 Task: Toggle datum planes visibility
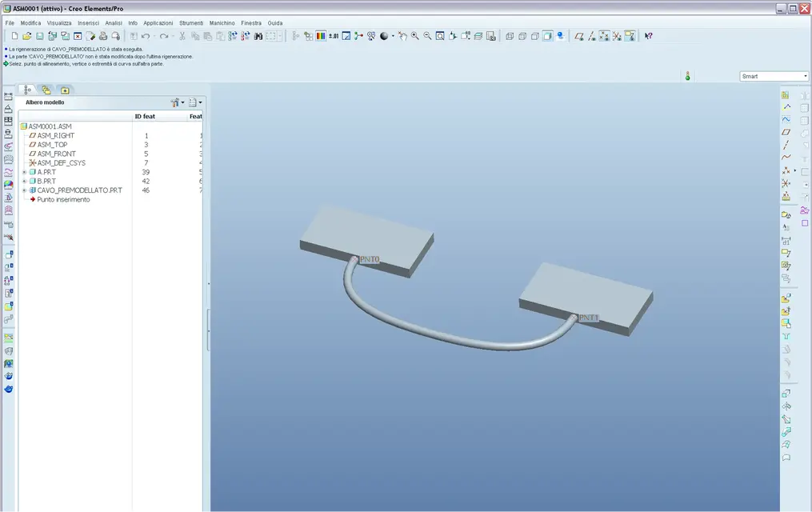[x=579, y=36]
